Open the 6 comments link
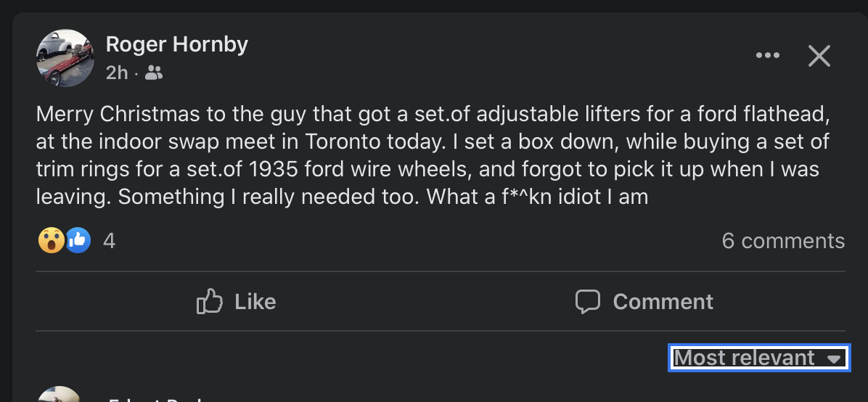This screenshot has width=868, height=402. (783, 241)
